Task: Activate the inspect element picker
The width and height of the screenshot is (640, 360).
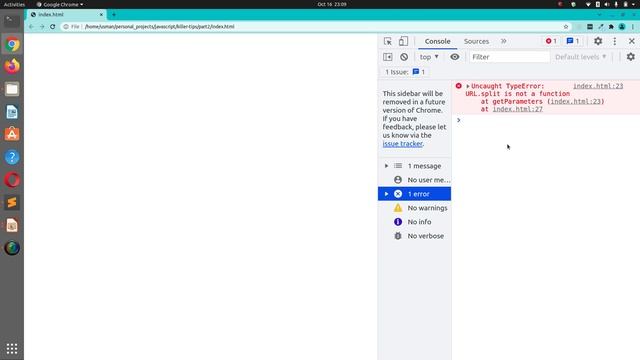Action: [x=388, y=41]
